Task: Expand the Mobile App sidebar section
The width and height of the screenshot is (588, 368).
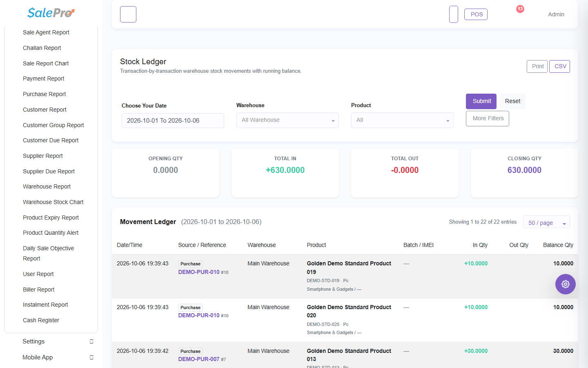Action: pos(58,357)
